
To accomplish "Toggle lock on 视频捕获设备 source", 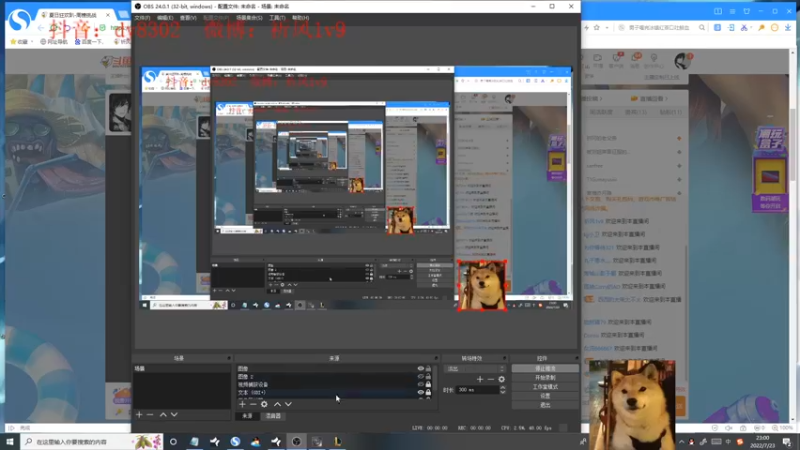I will click(428, 384).
